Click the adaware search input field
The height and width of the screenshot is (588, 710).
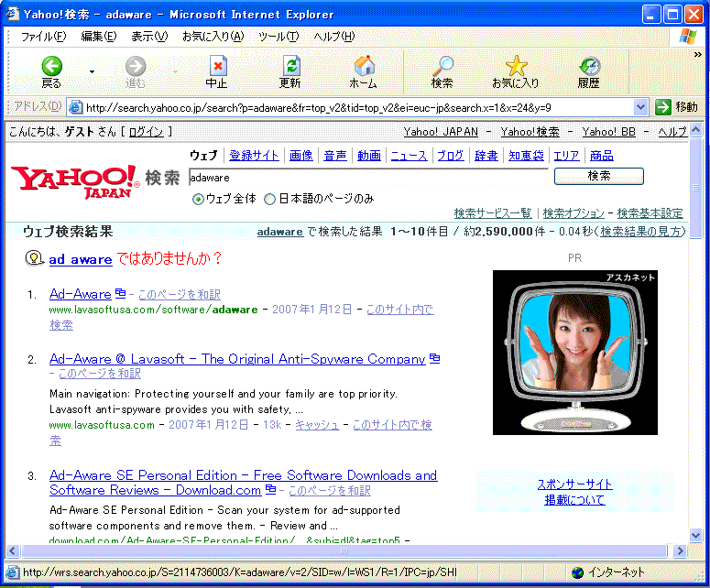click(x=368, y=178)
